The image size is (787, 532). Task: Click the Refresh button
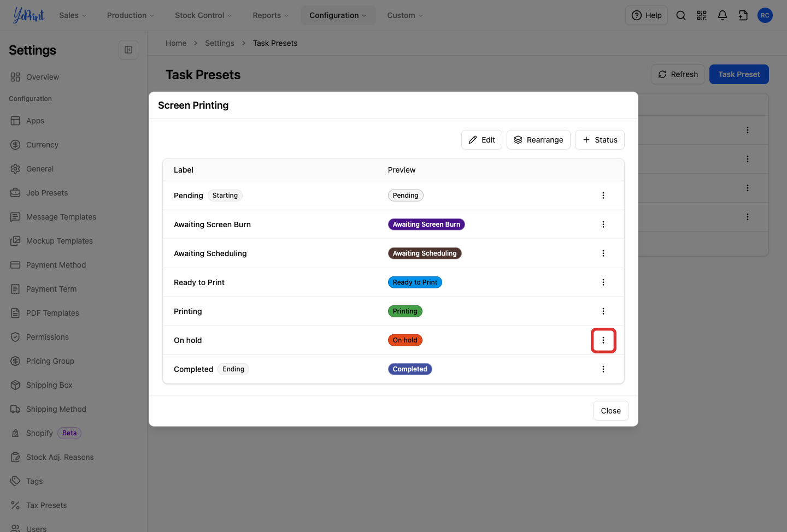tap(678, 74)
